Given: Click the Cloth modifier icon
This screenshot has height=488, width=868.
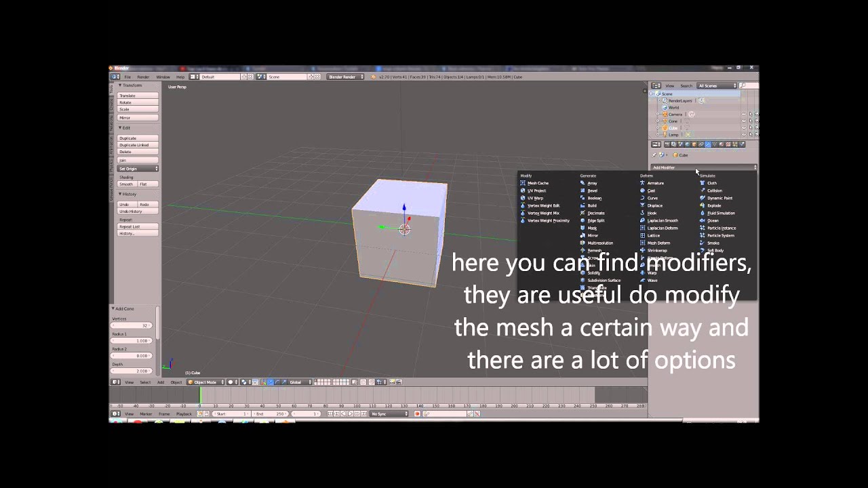Looking at the screenshot, I should point(703,183).
